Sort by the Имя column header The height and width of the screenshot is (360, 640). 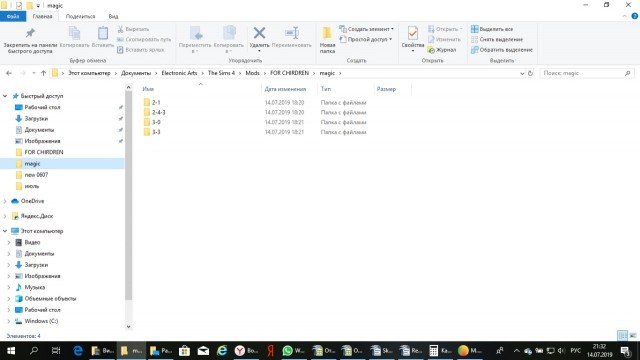tap(148, 89)
